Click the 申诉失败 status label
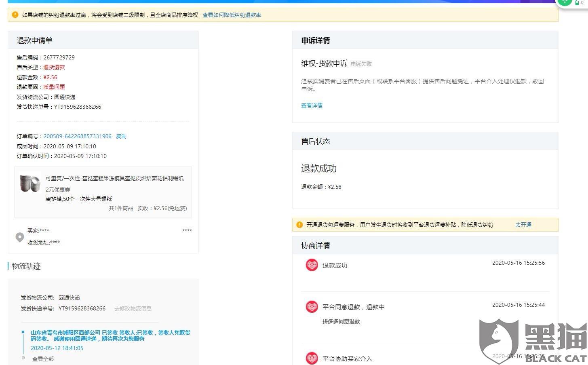588x365 pixels. 361,64
